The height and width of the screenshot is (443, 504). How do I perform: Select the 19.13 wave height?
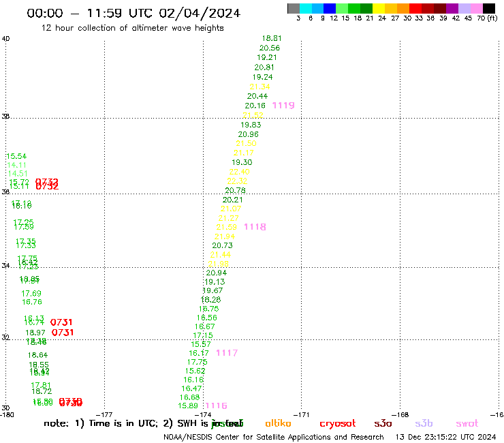[x=215, y=282]
